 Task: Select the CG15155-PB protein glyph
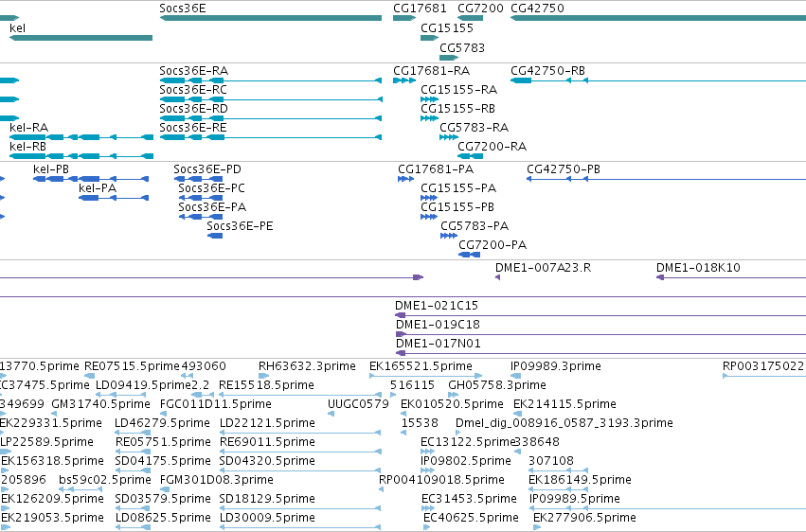[x=429, y=217]
